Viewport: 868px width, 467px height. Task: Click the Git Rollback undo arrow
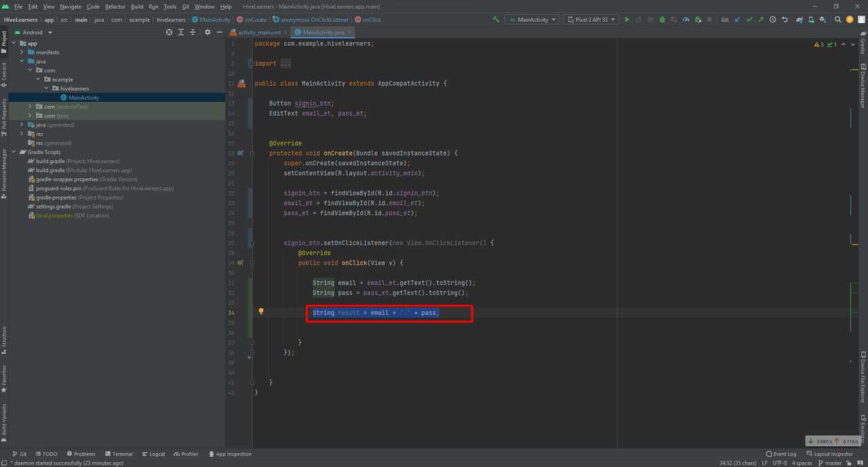coord(785,20)
